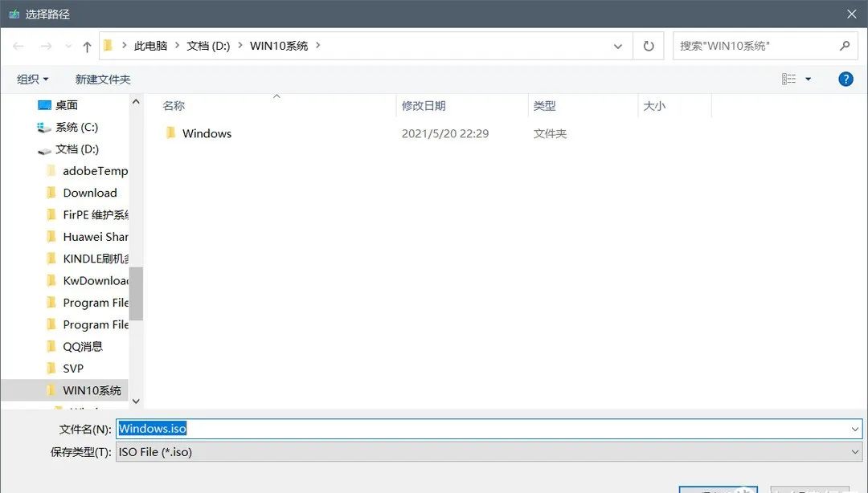Click the navigation pane vertical scrollbar

pyautogui.click(x=137, y=293)
